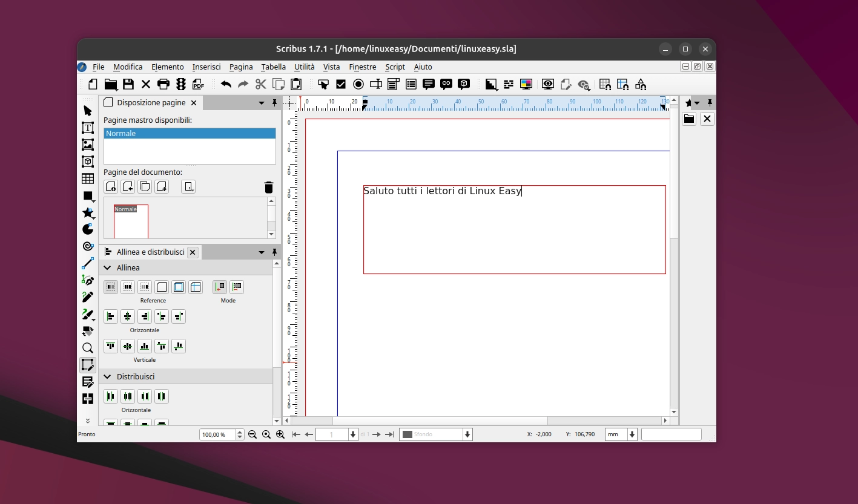The image size is (858, 504).
Task: Delete a document page using the trash button
Action: [x=268, y=187]
